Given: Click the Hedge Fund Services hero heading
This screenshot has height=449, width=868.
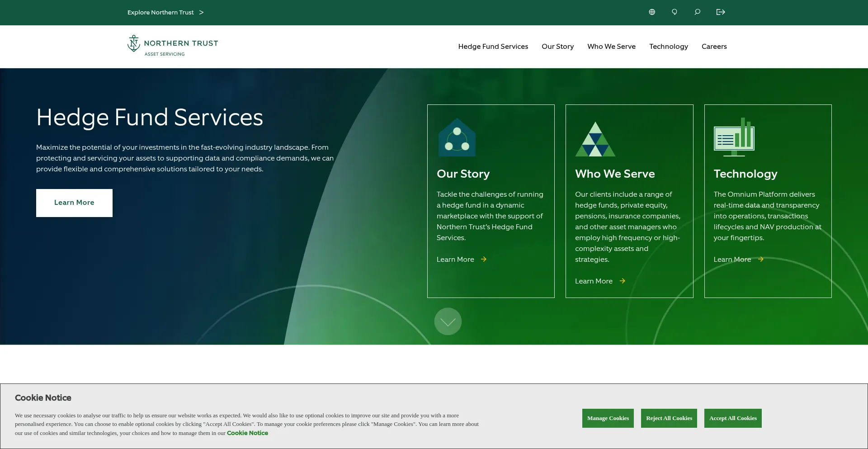Looking at the screenshot, I should 150,118.
